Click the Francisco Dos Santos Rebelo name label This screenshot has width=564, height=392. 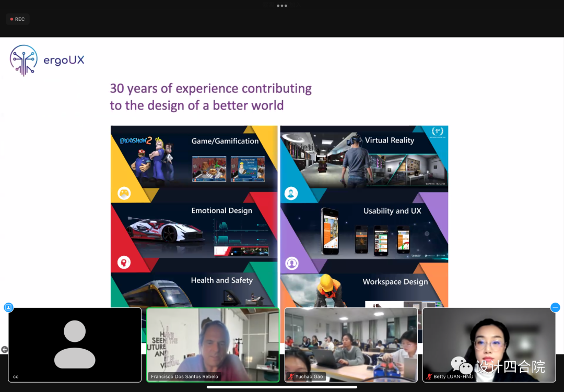pos(184,376)
